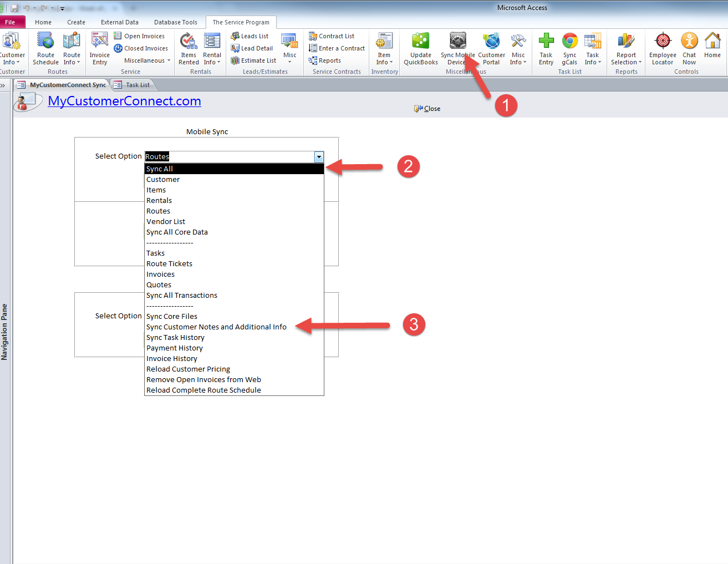Screen dimensions: 728x564
Task: Choose Reload Complete Route Schedule
Action: pyautogui.click(x=234, y=390)
